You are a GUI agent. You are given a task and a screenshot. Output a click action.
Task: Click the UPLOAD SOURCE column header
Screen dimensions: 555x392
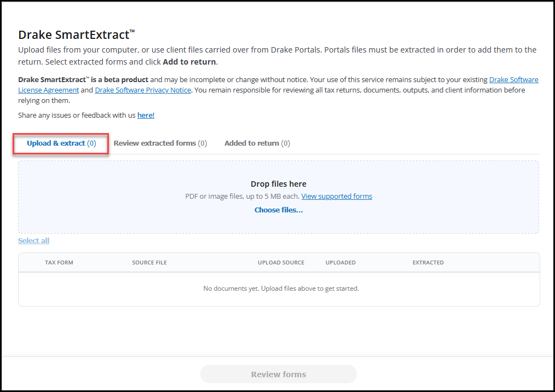281,262
